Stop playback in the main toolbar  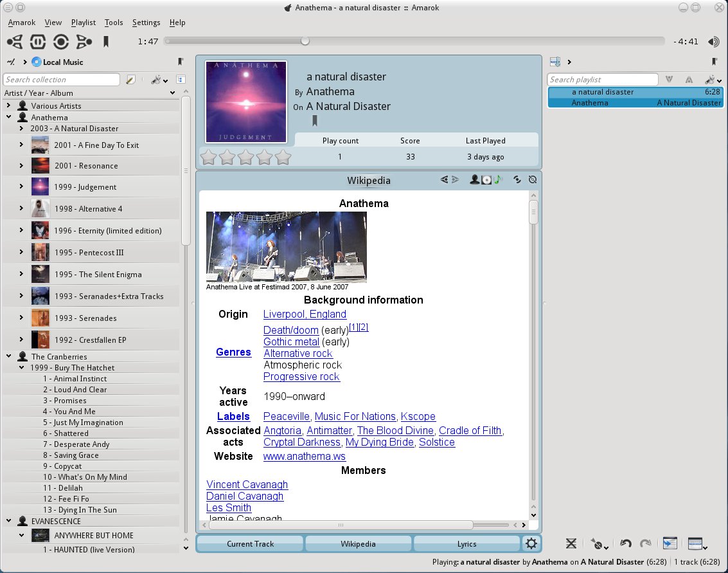coord(61,42)
